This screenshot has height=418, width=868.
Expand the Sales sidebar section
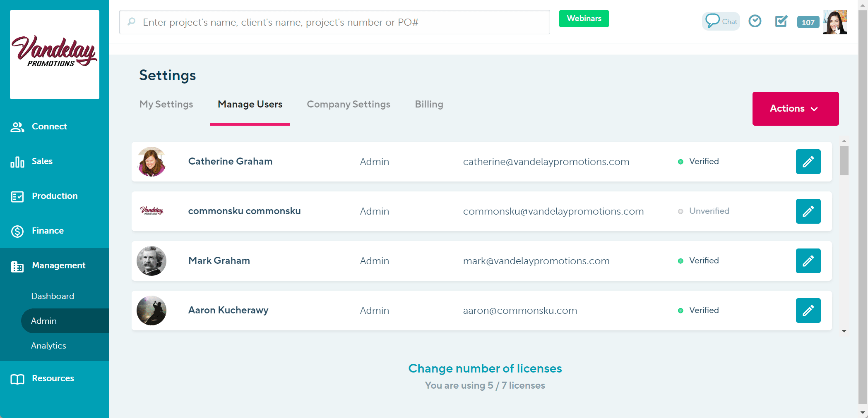pyautogui.click(x=42, y=161)
